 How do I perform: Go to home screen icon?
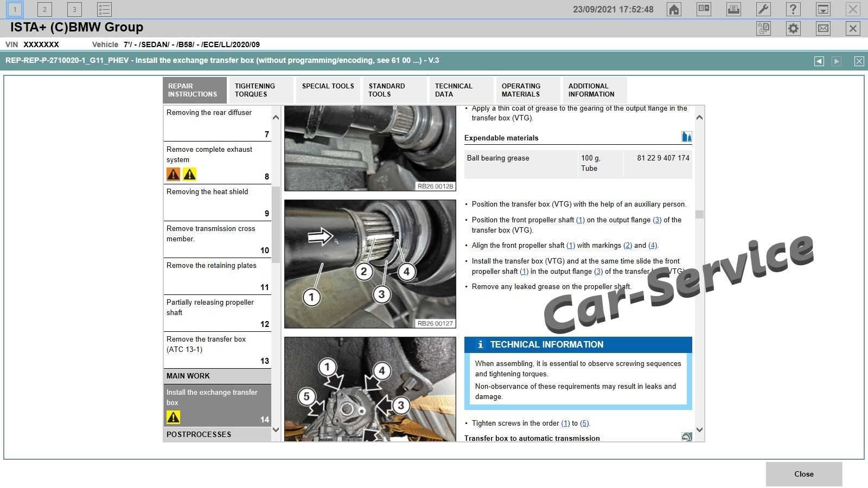click(674, 9)
